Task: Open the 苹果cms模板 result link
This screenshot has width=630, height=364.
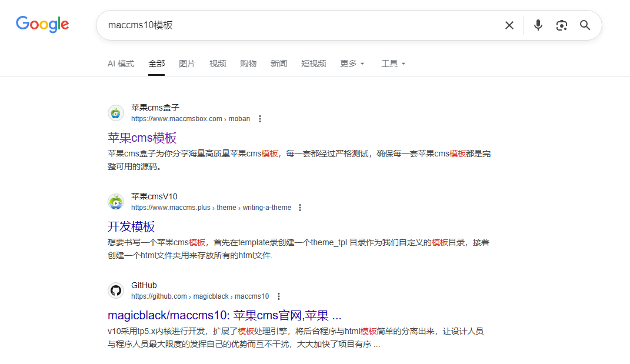Action: pyautogui.click(x=142, y=138)
